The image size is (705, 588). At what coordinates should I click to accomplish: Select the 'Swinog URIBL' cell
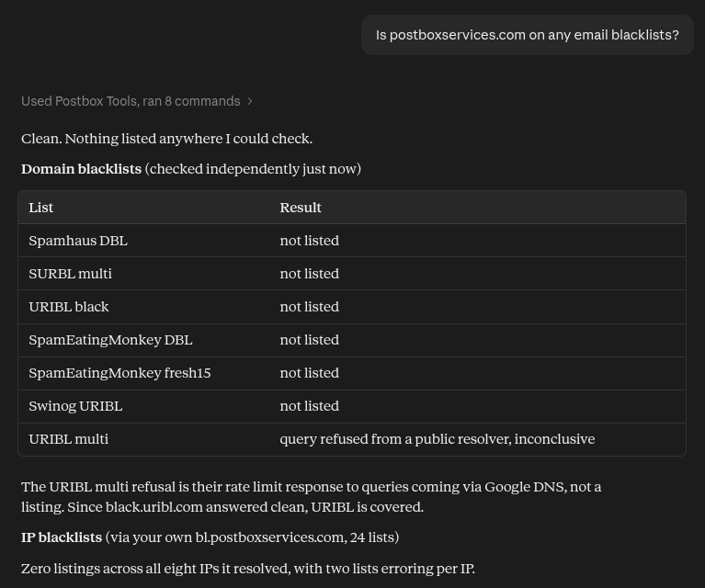75,406
